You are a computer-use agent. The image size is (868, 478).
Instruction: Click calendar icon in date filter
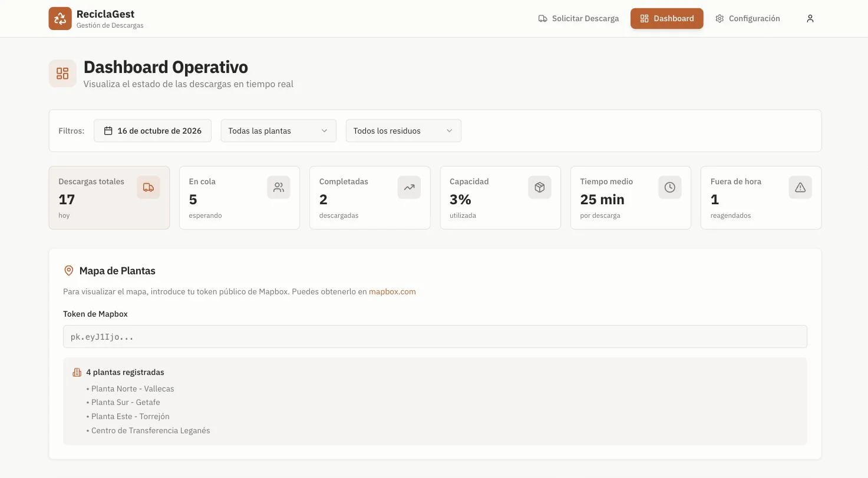point(108,131)
